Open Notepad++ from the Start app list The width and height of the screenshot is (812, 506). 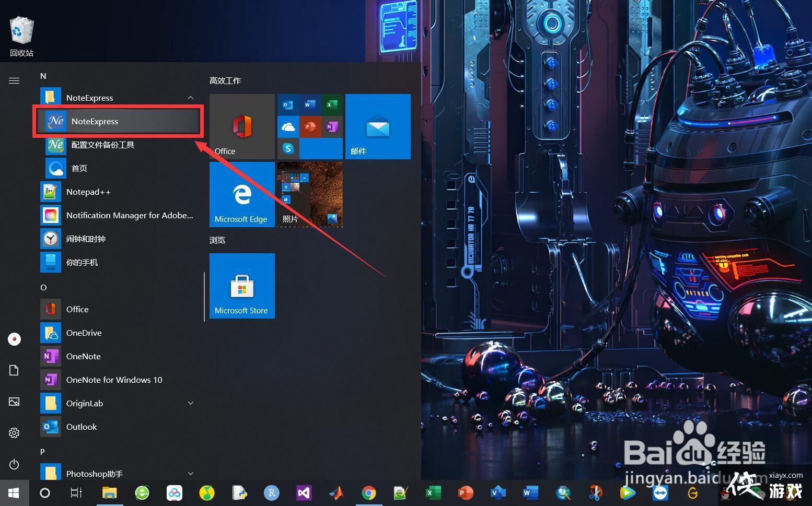point(118,192)
